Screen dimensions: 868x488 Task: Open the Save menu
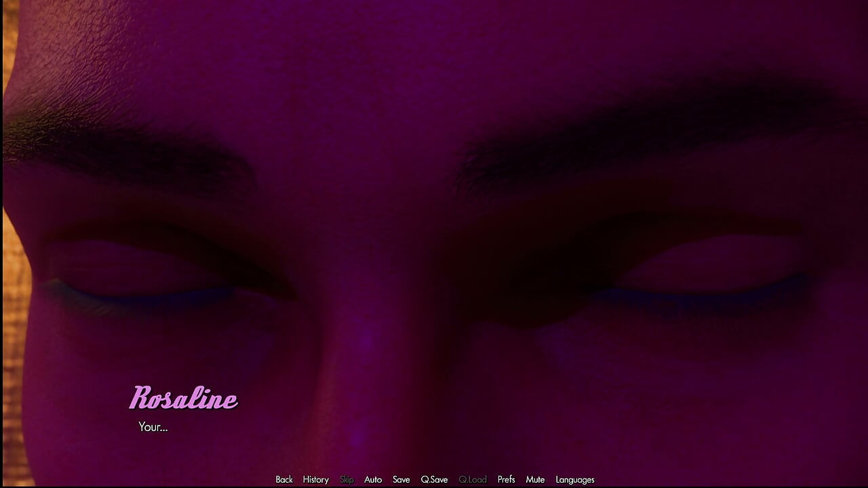point(401,479)
